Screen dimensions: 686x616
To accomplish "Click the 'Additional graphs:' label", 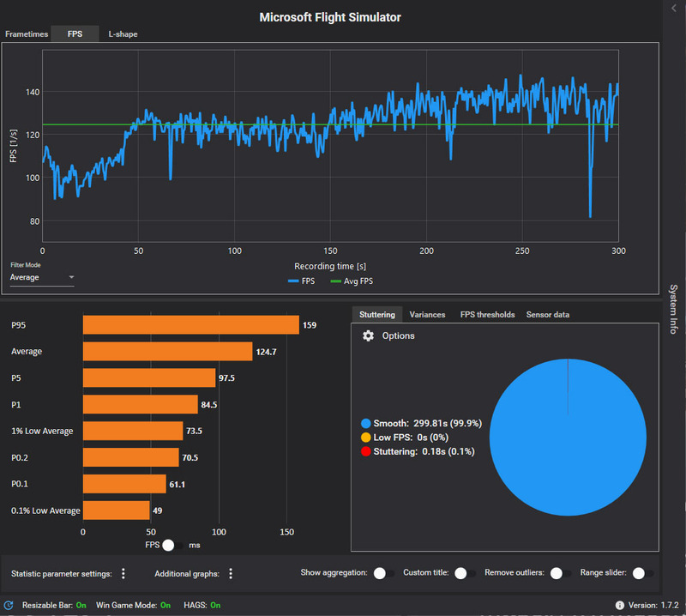I will coord(187,574).
